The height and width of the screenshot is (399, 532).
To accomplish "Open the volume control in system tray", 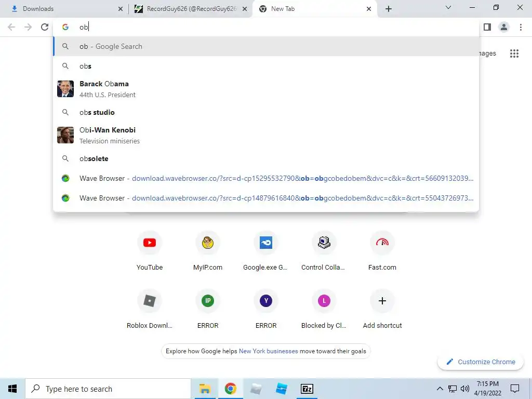I will (465, 389).
